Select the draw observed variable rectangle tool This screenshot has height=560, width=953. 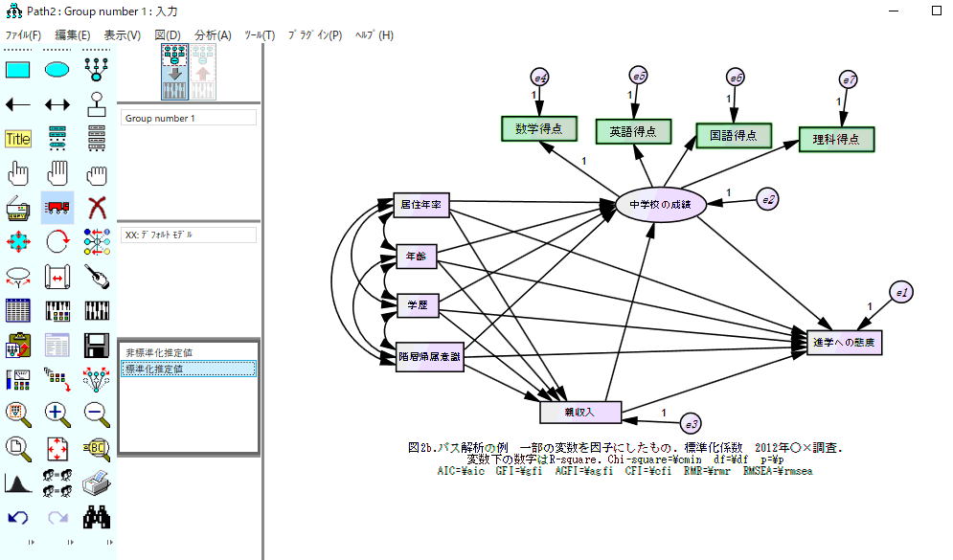click(x=18, y=69)
